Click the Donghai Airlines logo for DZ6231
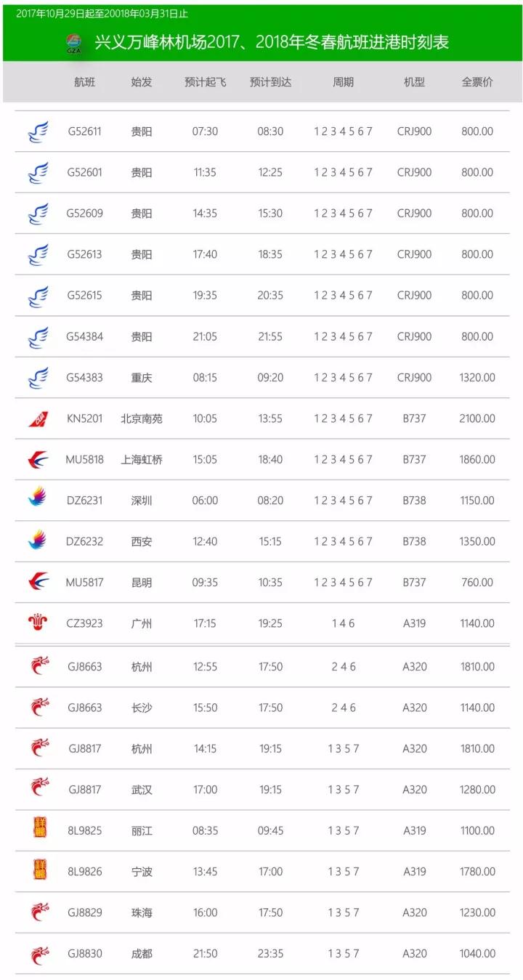 pyautogui.click(x=38, y=500)
